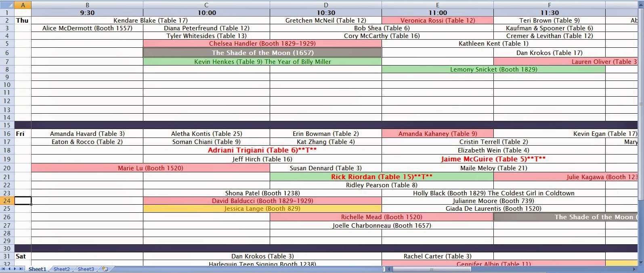The height and width of the screenshot is (273, 644).
Task: Select the 10:30 time cell
Action: 326,13
